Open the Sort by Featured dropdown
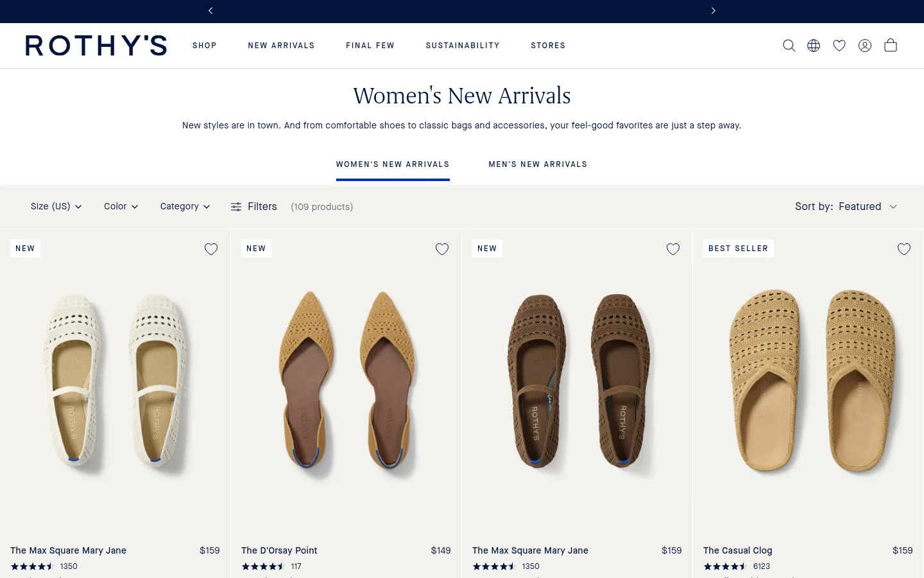924x578 pixels. [x=846, y=206]
